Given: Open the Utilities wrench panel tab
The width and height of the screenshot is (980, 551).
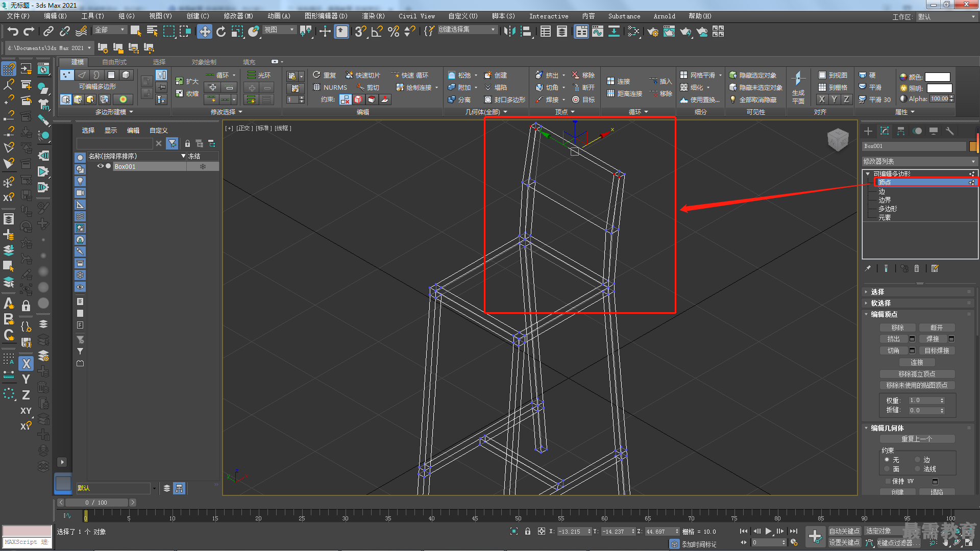Looking at the screenshot, I should [950, 131].
